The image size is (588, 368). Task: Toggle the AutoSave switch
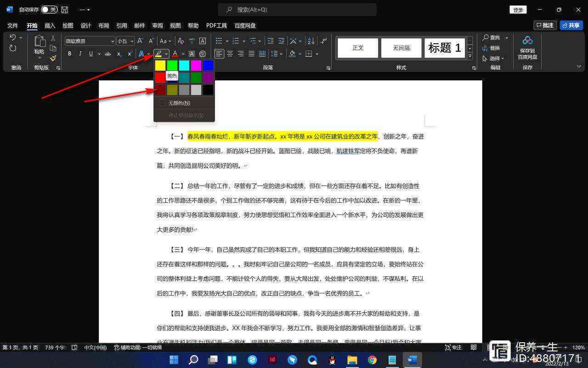[49, 10]
